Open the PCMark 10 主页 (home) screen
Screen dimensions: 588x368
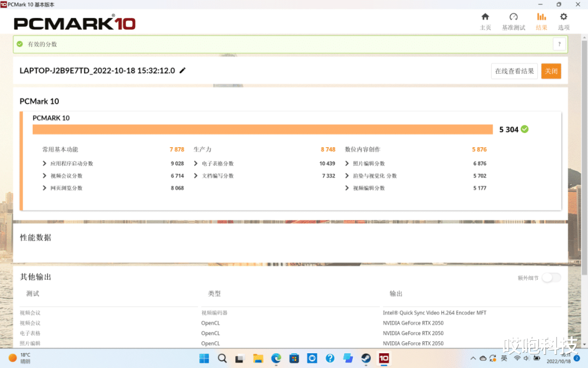pyautogui.click(x=486, y=21)
